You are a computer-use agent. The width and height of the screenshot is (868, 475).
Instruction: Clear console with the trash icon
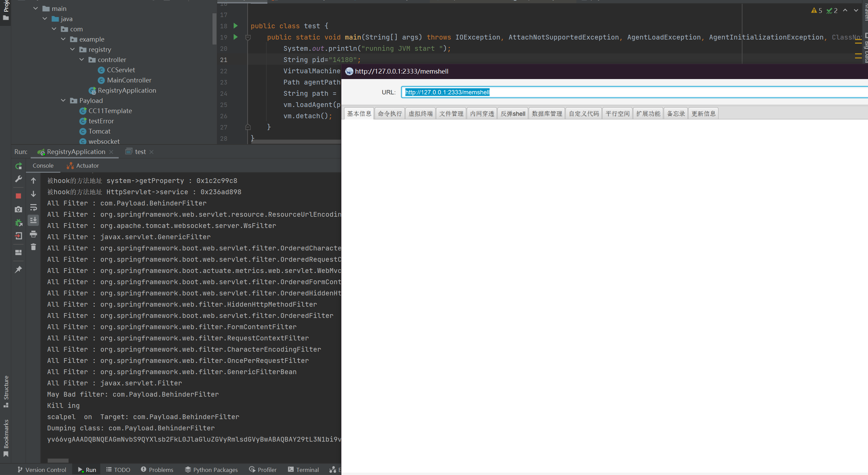[x=33, y=247]
